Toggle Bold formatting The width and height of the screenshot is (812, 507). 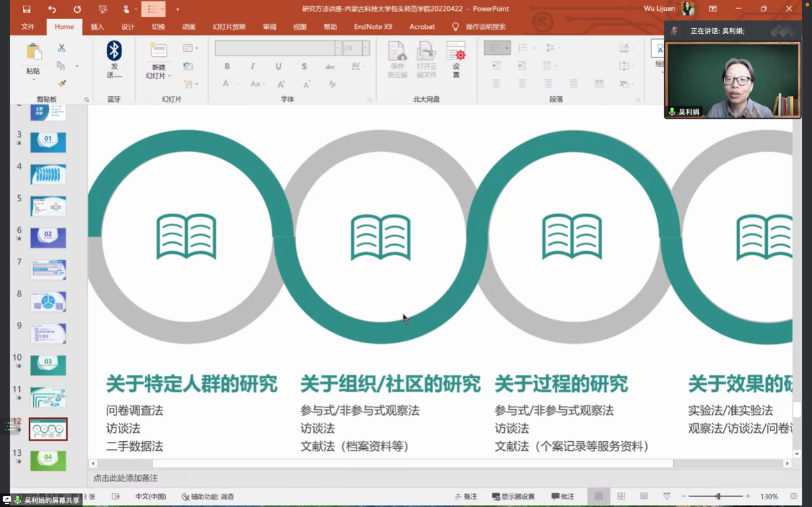[227, 66]
